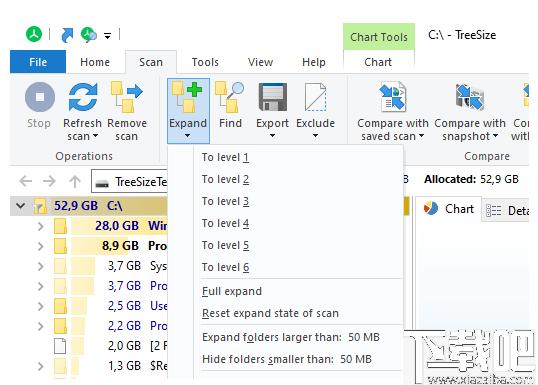The image size is (538, 385).
Task: Click the Stop scan icon
Action: (x=40, y=97)
